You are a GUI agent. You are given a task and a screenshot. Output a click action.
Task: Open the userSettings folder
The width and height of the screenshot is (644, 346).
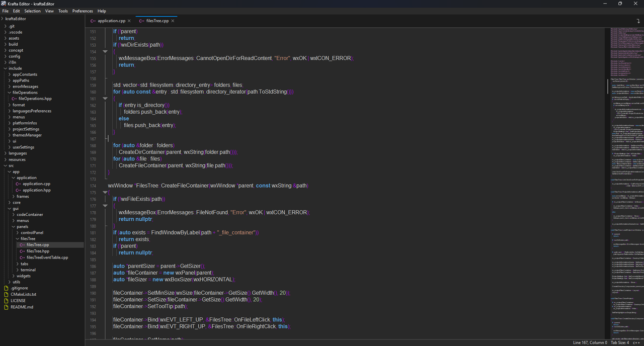point(23,147)
